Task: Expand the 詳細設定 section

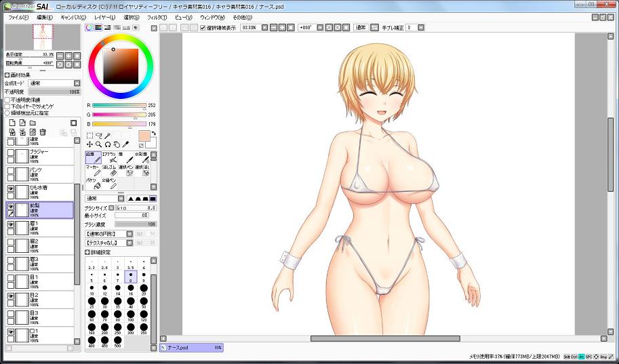Action: [87, 252]
